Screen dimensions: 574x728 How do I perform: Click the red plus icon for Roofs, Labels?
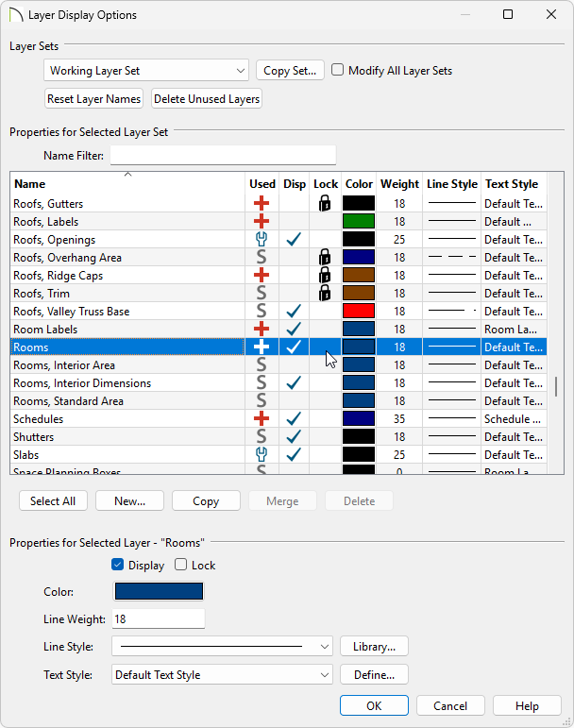[x=262, y=221]
